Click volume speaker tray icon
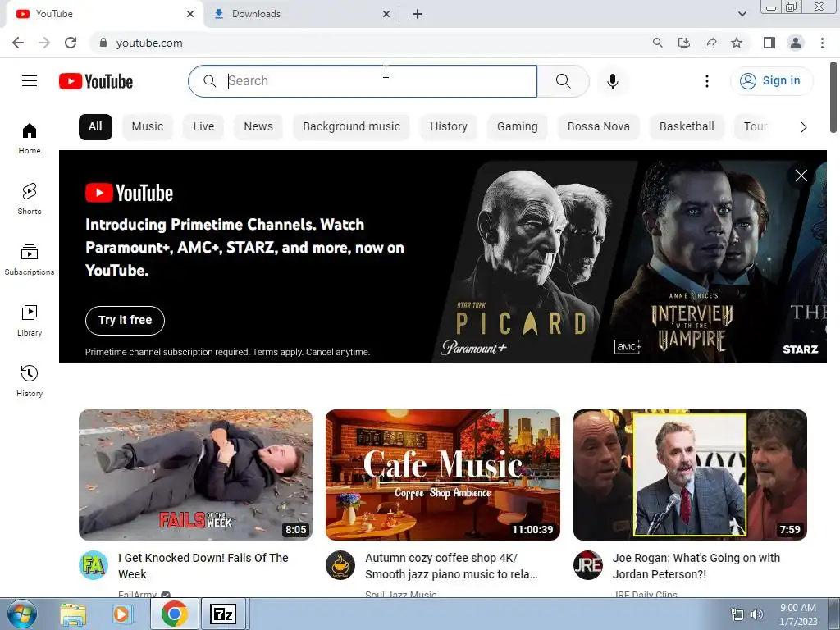Screen dimensions: 840x630 tap(756, 614)
